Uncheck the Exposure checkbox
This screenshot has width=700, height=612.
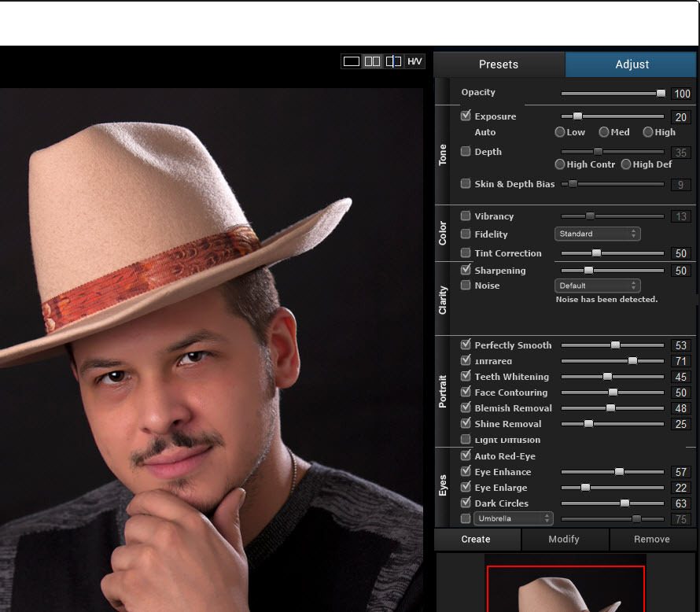(x=466, y=116)
